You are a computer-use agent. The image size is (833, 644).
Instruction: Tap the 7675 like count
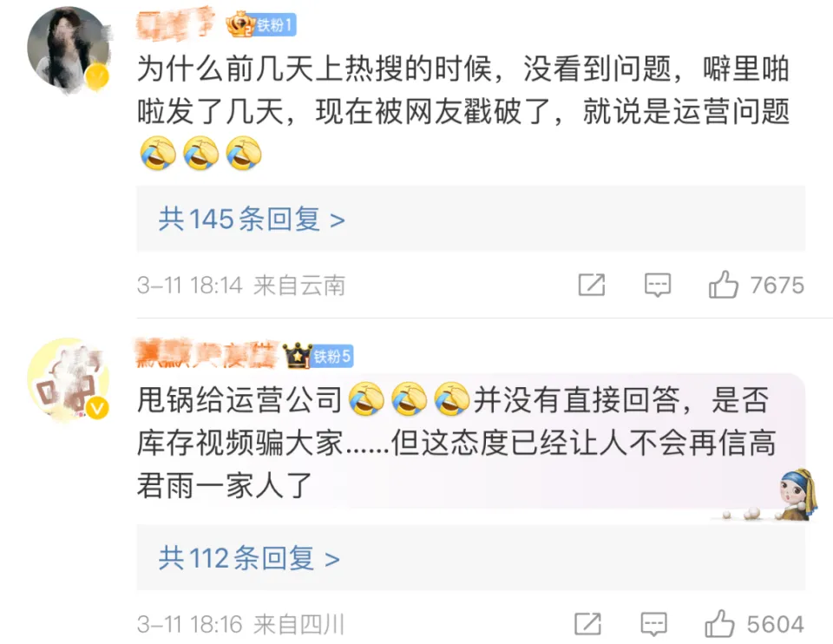pyautogui.click(x=777, y=286)
